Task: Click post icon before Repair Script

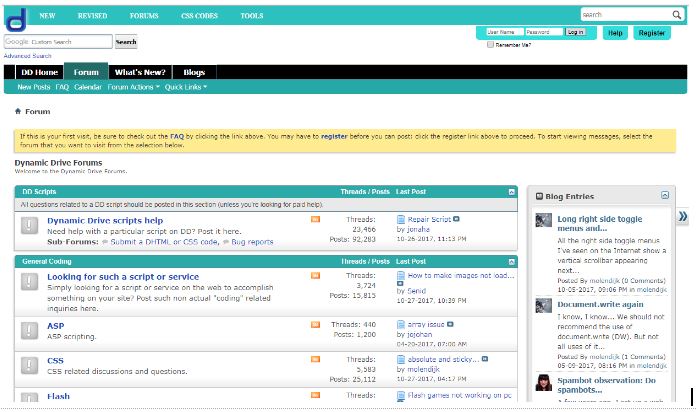Action: (x=401, y=219)
